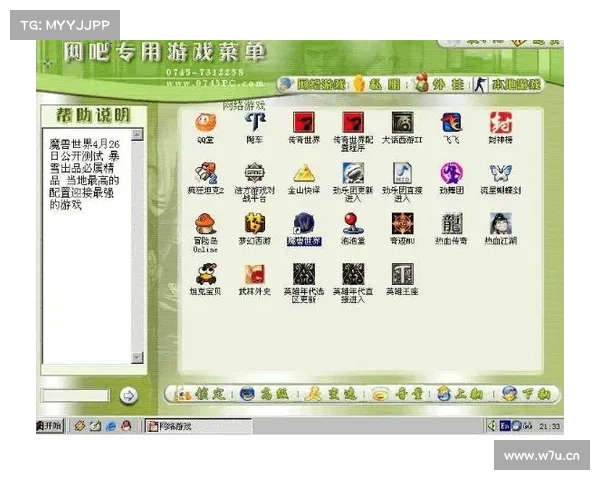
Task: Click 上翻 page up button
Action: [x=461, y=394]
